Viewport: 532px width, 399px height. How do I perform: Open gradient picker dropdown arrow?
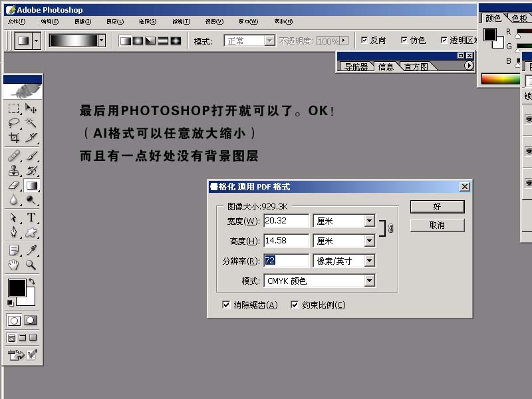tap(101, 41)
